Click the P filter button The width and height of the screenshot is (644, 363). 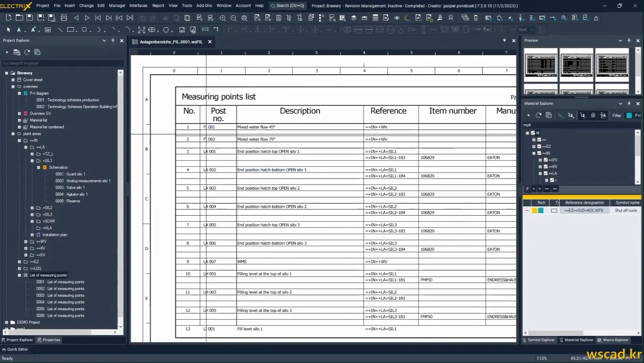pos(527,189)
